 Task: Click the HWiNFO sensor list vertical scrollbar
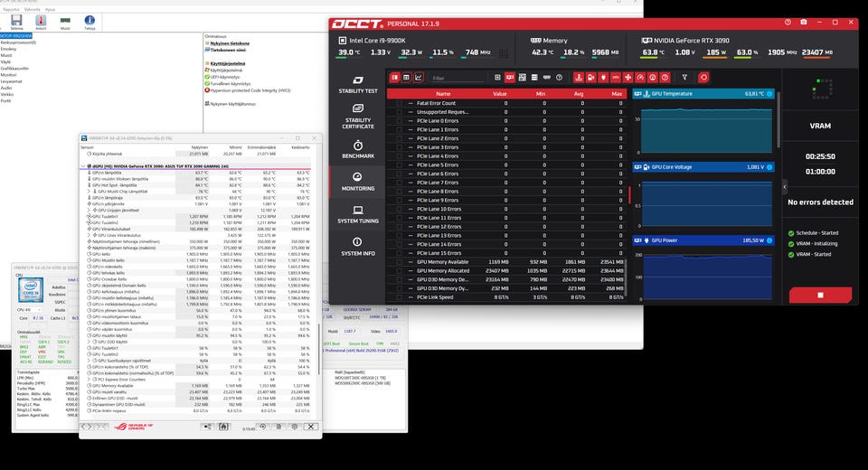point(318,349)
